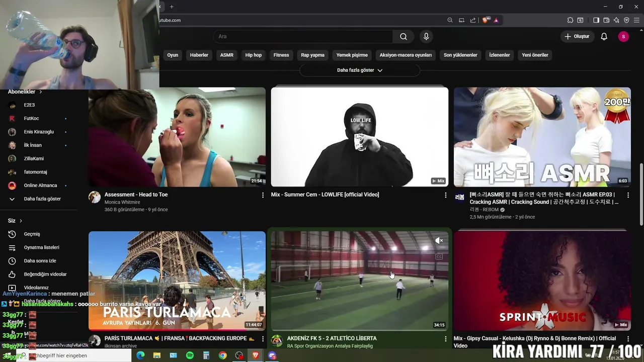Expand the Siz section chevron

point(21,221)
